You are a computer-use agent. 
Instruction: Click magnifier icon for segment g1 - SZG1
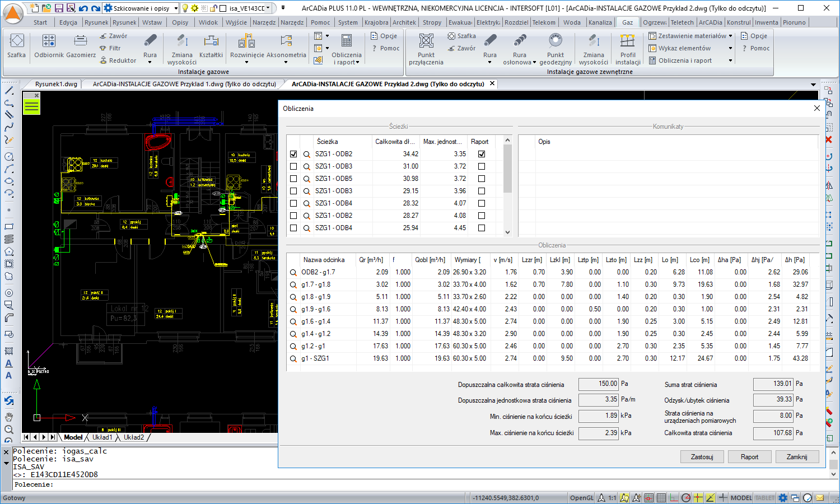tap(293, 358)
